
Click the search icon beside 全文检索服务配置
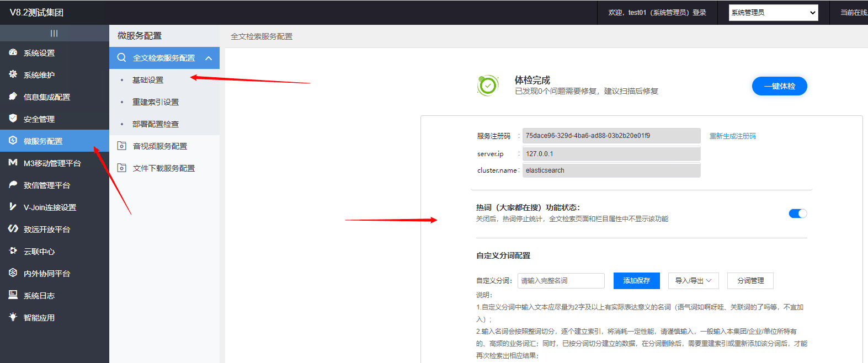(121, 57)
